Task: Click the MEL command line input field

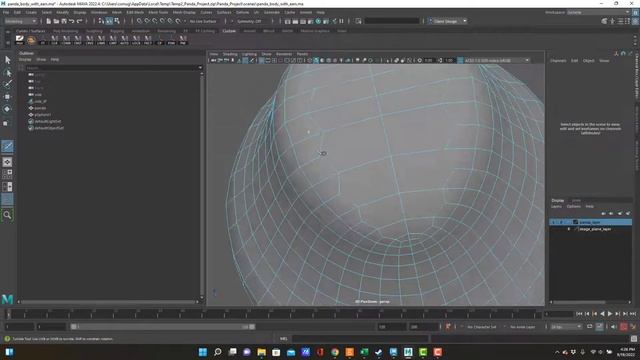Action: point(360,339)
